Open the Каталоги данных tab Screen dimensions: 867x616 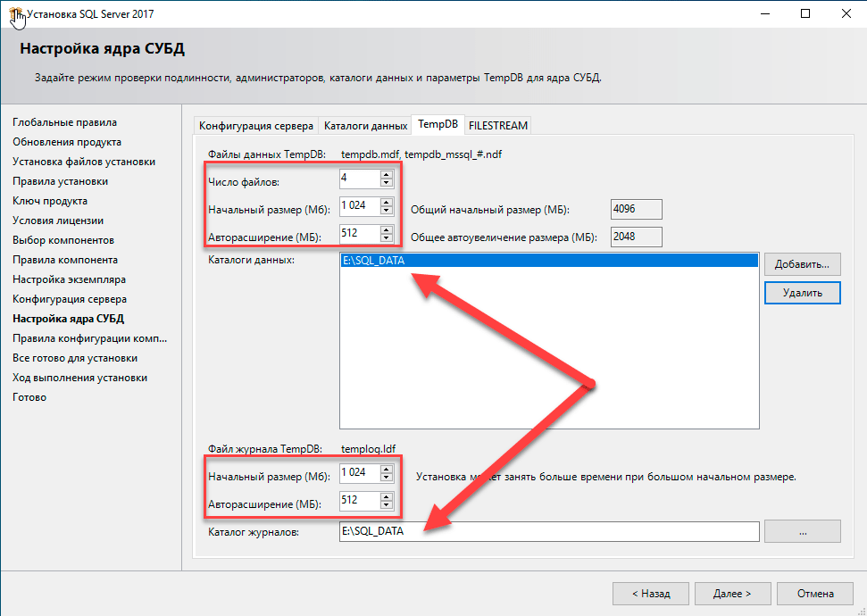click(x=365, y=126)
